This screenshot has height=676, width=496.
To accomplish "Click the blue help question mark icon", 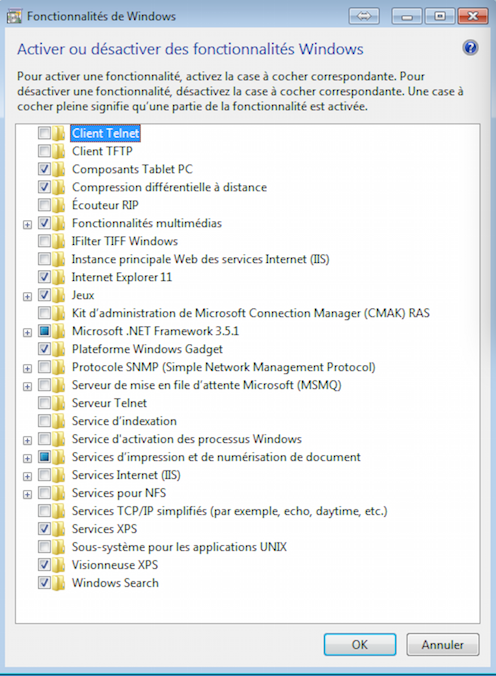I will (470, 47).
